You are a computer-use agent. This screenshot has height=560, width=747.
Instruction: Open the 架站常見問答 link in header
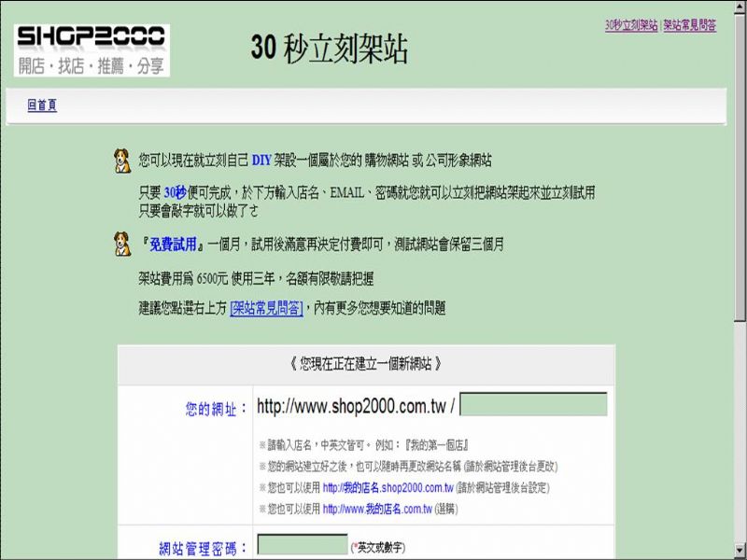click(x=690, y=25)
